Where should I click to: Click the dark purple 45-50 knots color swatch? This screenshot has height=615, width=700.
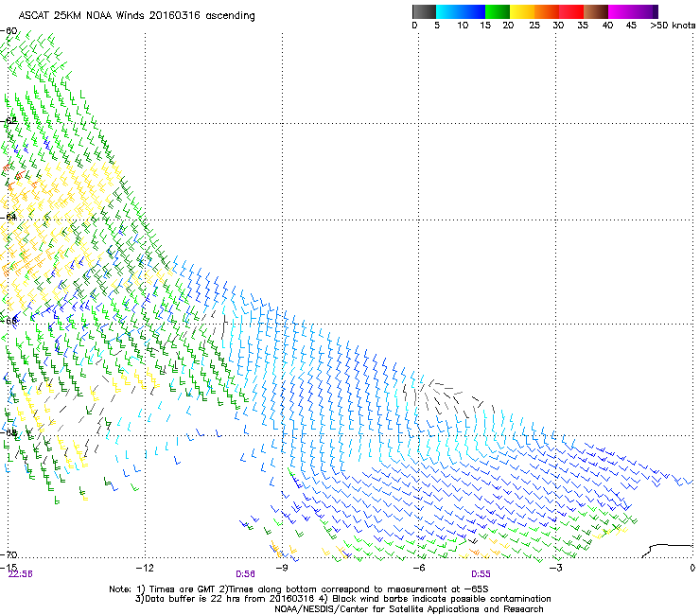(x=645, y=11)
